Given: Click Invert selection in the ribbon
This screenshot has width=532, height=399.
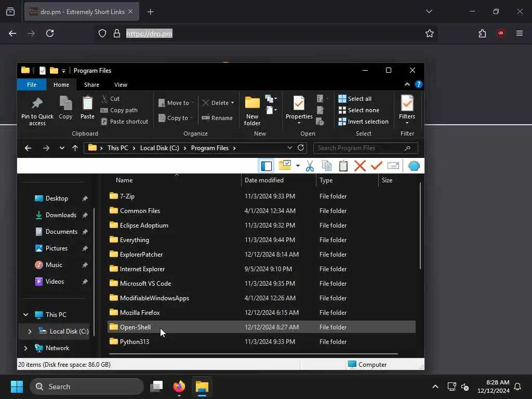Looking at the screenshot, I should click(x=363, y=122).
